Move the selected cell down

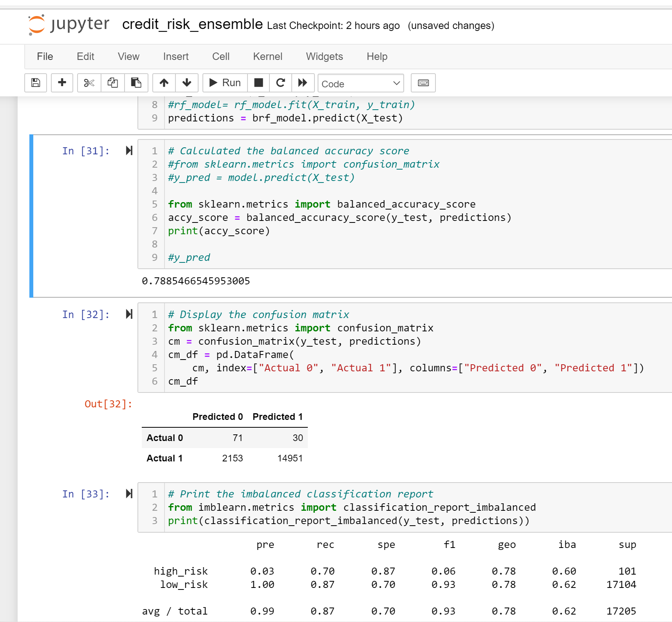click(x=187, y=83)
